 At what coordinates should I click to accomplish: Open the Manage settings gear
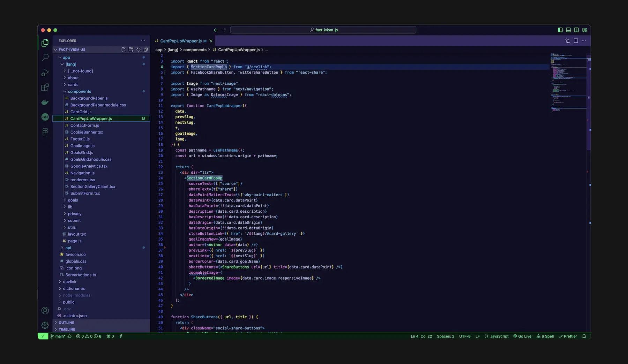(x=45, y=325)
